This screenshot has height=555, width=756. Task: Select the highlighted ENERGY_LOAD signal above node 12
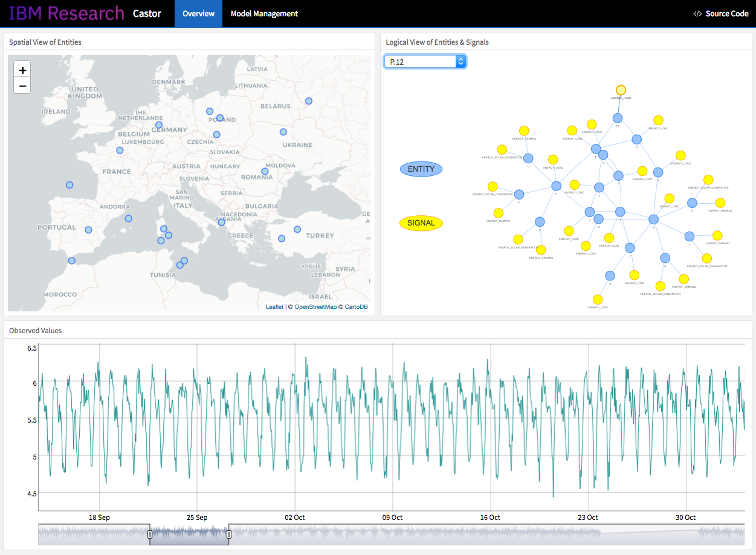(x=621, y=90)
